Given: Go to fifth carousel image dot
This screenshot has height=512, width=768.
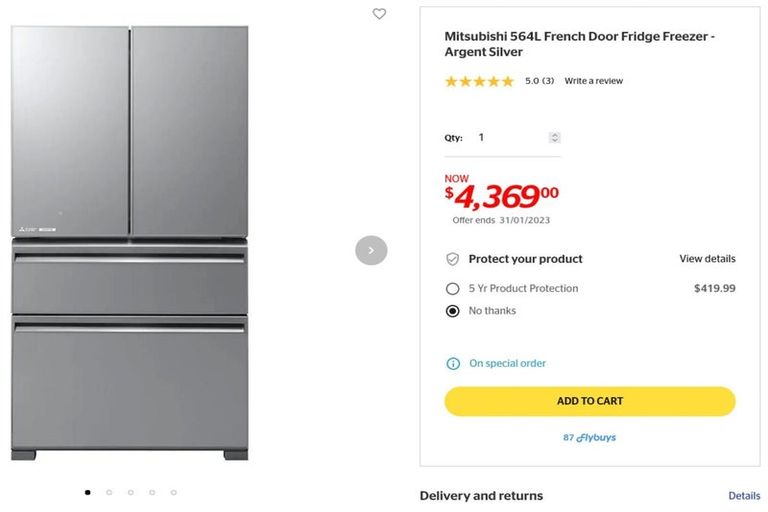Looking at the screenshot, I should pos(174,492).
